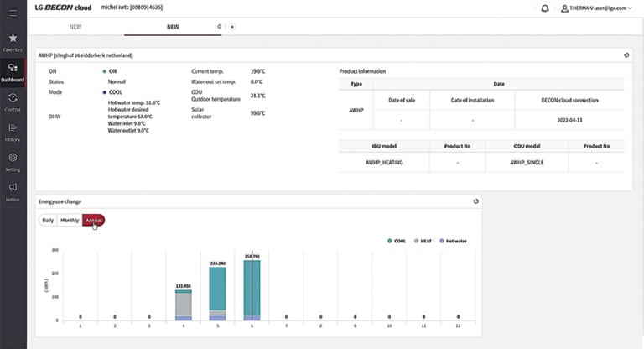Go to Dashboard in sidebar
Image resolution: width=644 pixels, height=349 pixels.
(13, 71)
